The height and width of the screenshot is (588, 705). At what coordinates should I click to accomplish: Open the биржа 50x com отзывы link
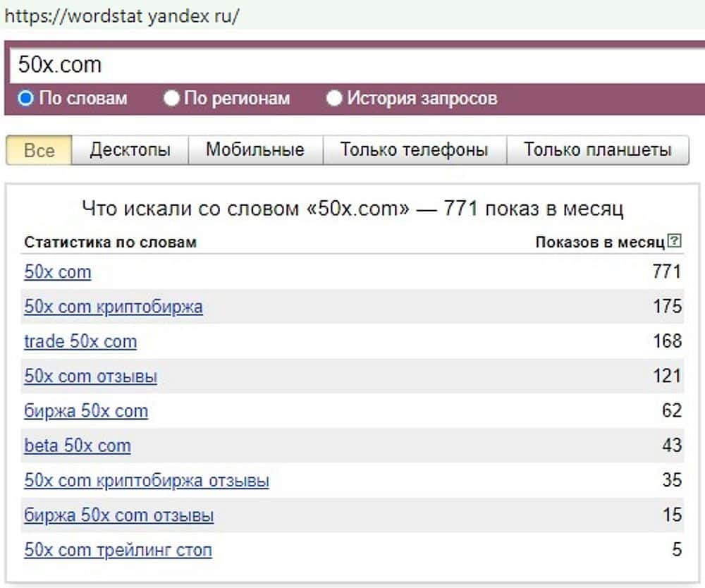(x=119, y=515)
